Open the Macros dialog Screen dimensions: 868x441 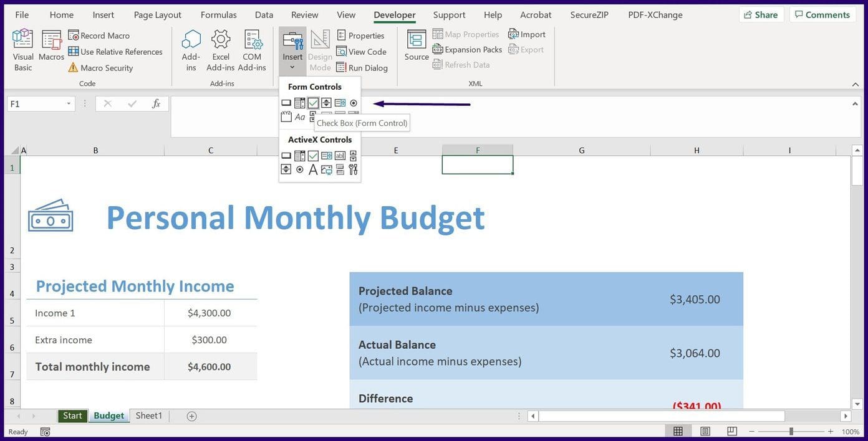[51, 45]
